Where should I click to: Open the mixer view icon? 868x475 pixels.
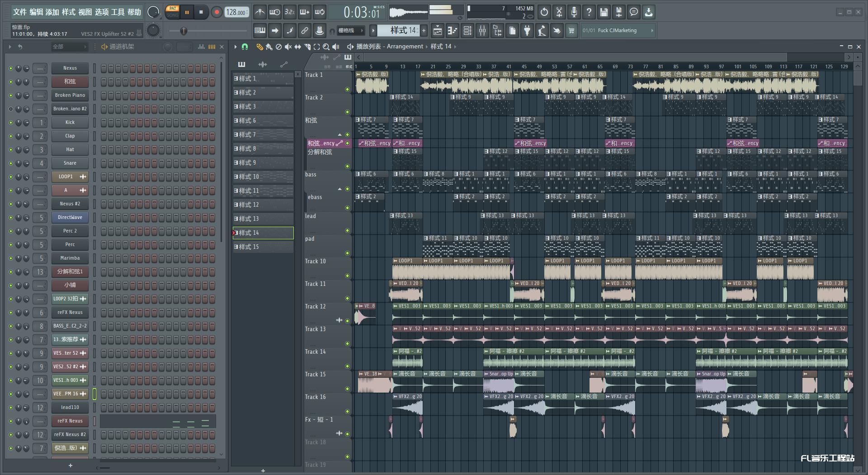click(x=482, y=31)
